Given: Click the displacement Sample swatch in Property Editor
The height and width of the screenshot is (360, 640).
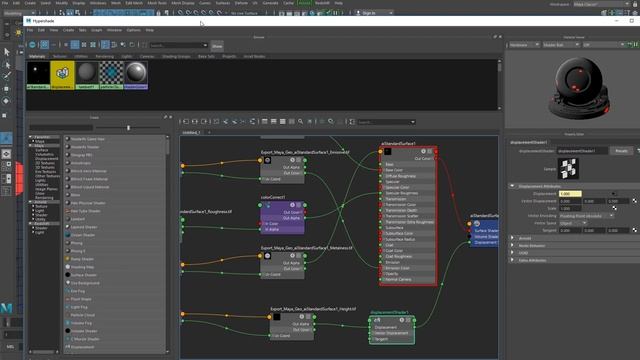Looking at the screenshot, I should [x=568, y=169].
